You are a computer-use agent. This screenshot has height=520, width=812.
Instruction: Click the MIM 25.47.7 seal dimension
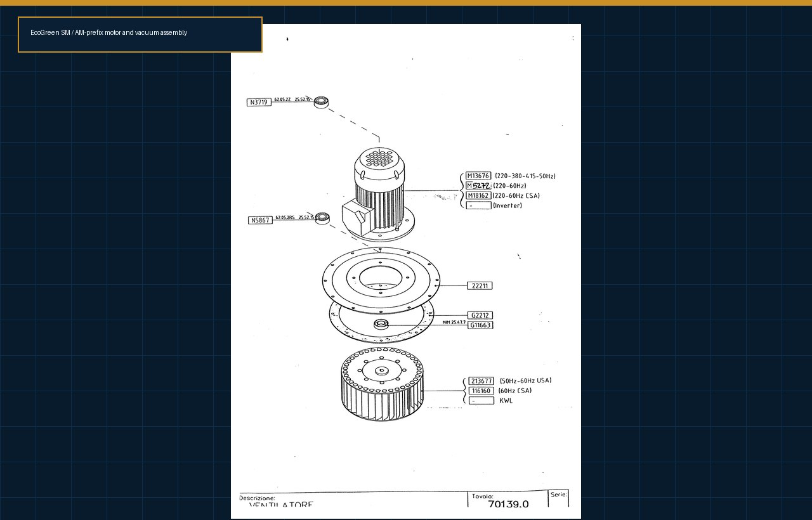[454, 322]
